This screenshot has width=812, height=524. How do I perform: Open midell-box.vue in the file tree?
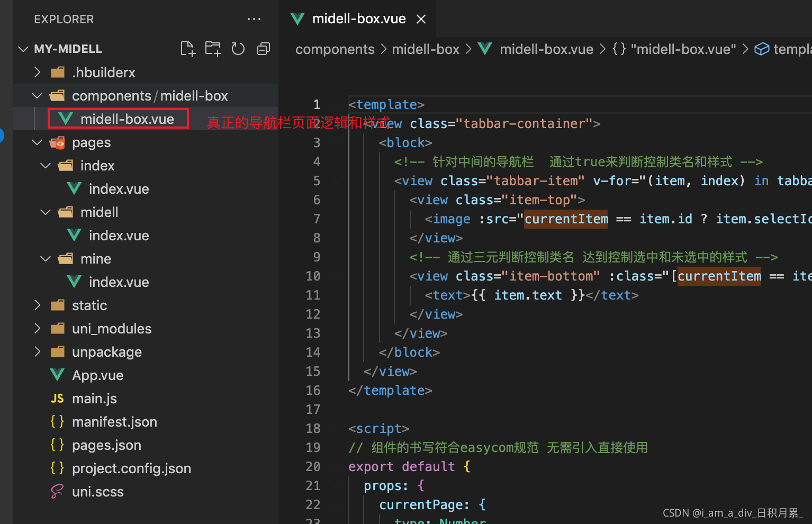127,119
